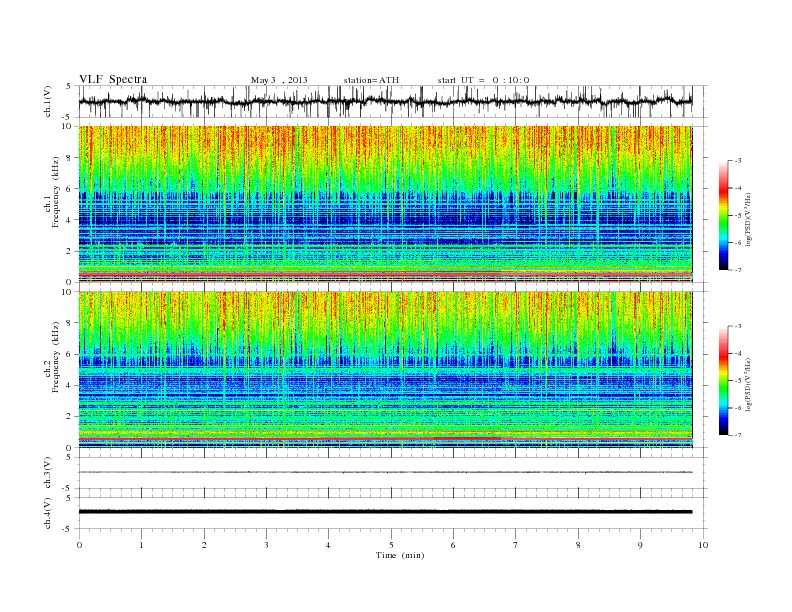Click time-axis tick label "3"
The width and height of the screenshot is (792, 612).
(266, 545)
